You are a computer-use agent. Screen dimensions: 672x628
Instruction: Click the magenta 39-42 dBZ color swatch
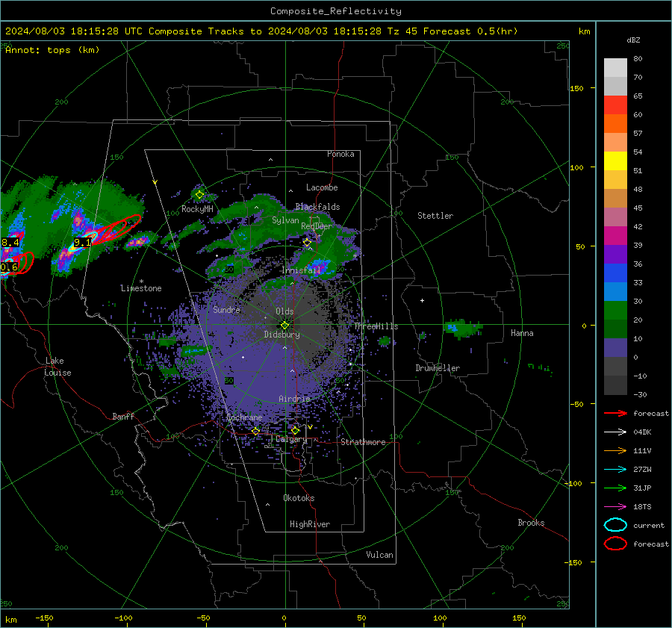pos(615,236)
